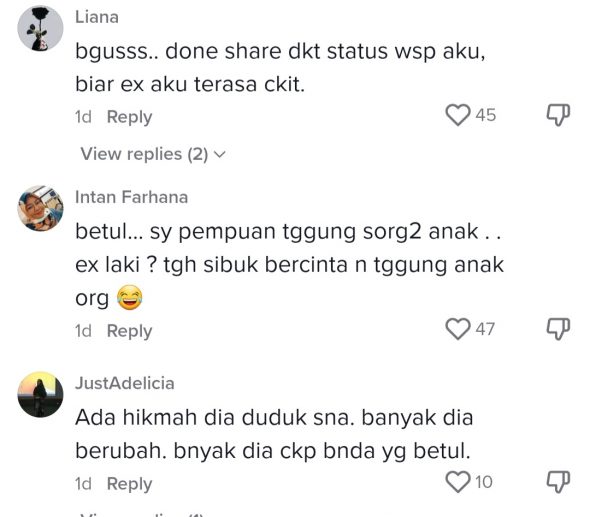Like Liana's comment with heart icon

click(458, 115)
